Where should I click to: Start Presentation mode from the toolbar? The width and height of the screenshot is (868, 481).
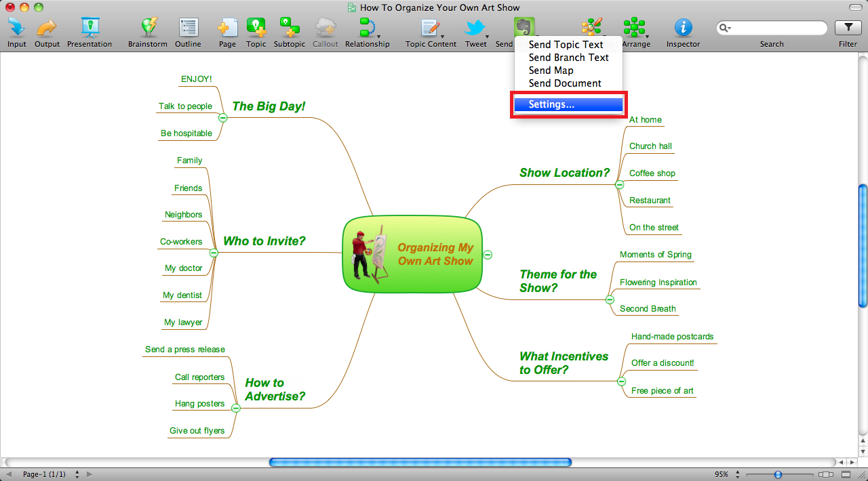[90, 28]
